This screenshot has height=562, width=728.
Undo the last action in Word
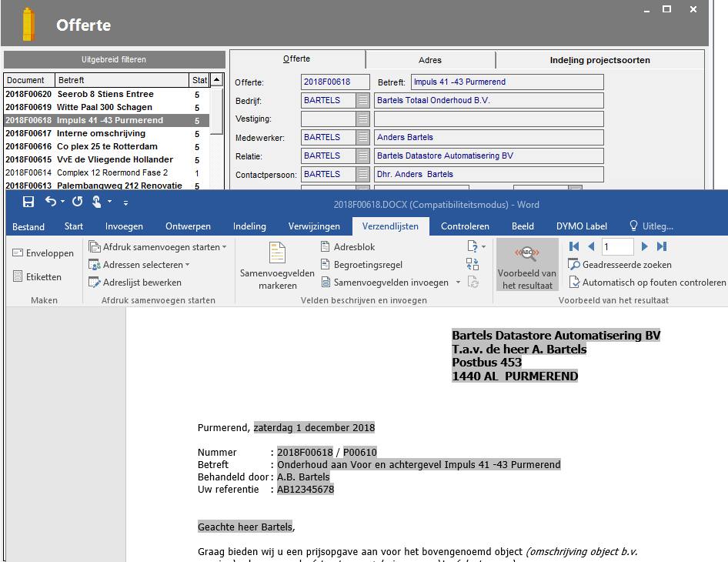[51, 202]
